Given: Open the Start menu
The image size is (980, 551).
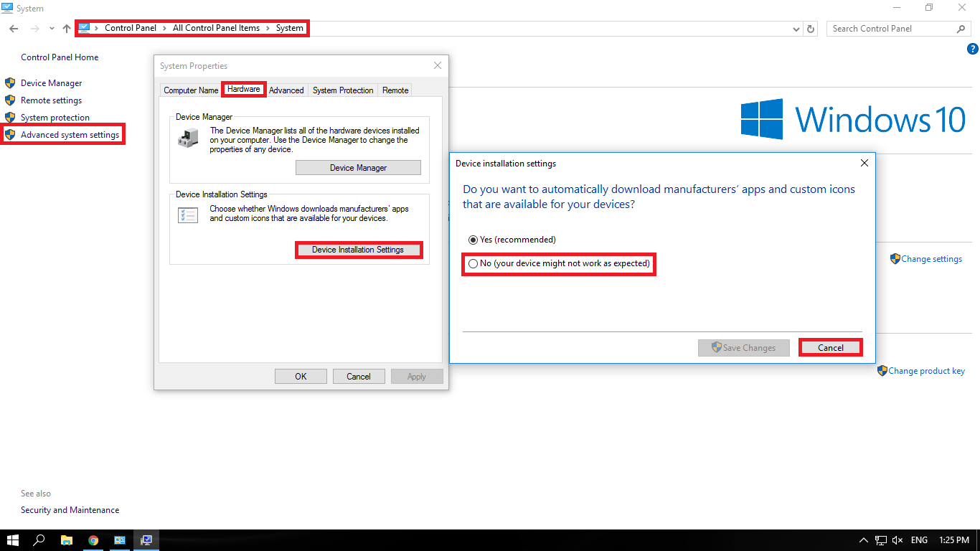Looking at the screenshot, I should [x=12, y=540].
